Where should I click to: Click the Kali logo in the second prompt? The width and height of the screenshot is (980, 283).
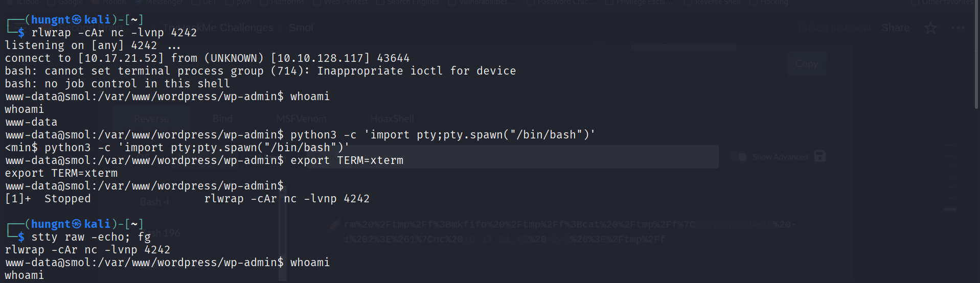77,224
